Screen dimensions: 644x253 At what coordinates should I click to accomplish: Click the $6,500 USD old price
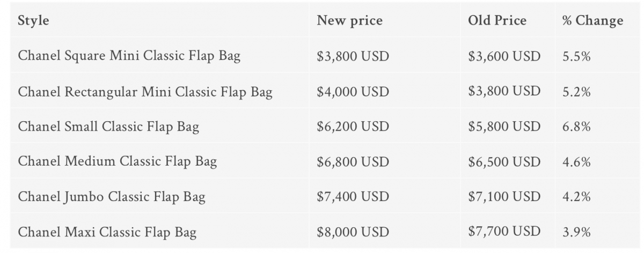pyautogui.click(x=504, y=161)
